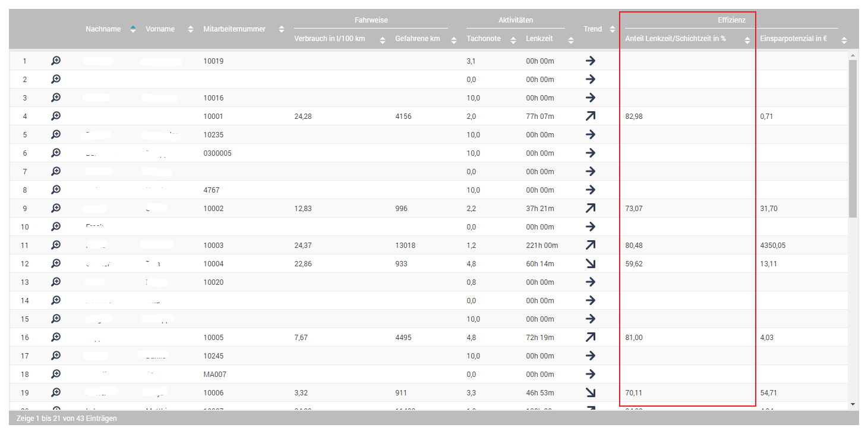
Task: Sort by Vorname column arrows
Action: pos(191,29)
